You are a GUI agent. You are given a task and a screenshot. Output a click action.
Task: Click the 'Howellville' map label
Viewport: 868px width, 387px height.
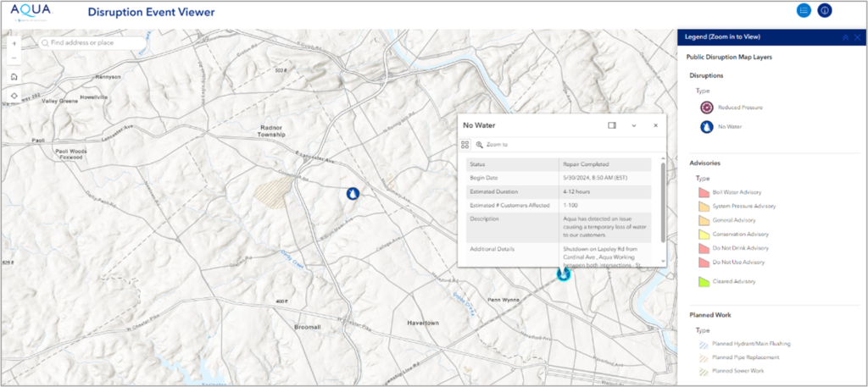93,97
